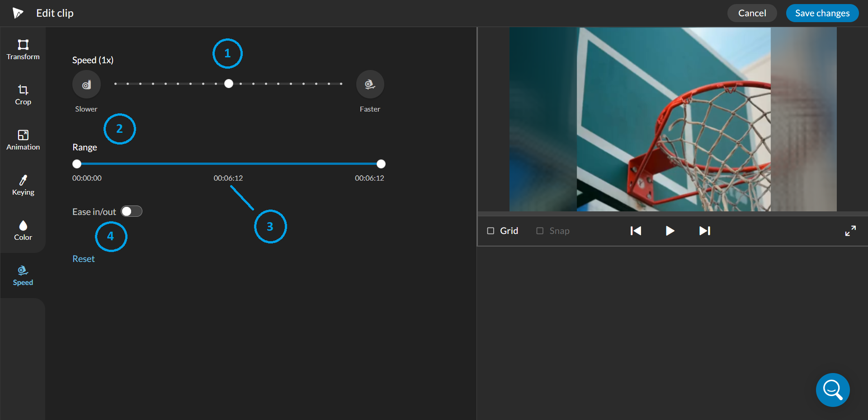Click Save changes button
Viewport: 868px width, 420px height.
click(x=822, y=13)
